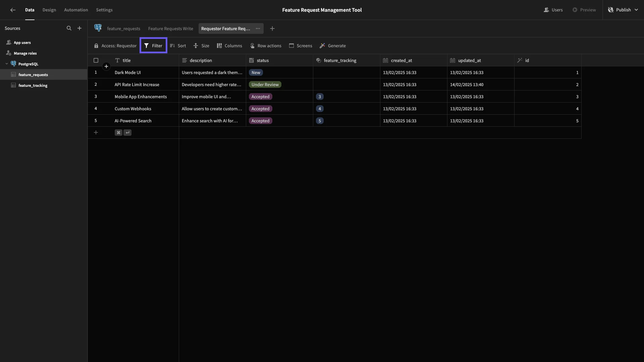Switch to the Settings tab
This screenshot has width=644, height=362.
point(104,10)
